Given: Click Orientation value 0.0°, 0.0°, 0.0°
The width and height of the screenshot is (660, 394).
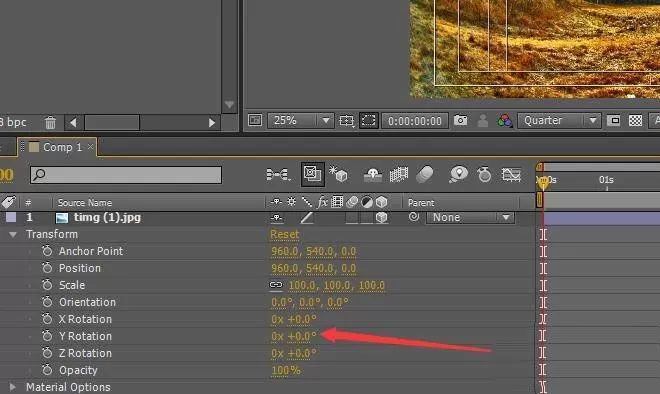Looking at the screenshot, I should pyautogui.click(x=309, y=302).
